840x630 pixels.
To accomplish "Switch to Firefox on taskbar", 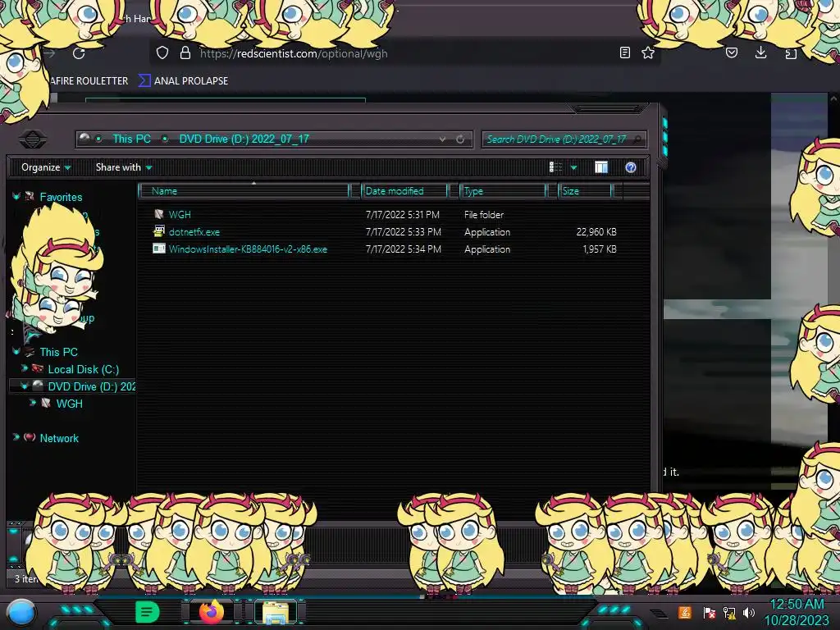I will [x=212, y=612].
